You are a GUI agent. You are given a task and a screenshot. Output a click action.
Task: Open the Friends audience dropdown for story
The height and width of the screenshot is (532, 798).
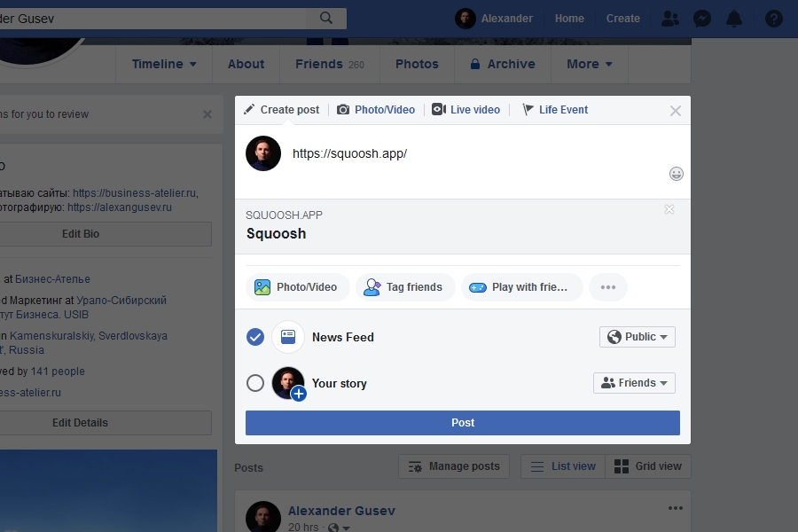pos(634,383)
